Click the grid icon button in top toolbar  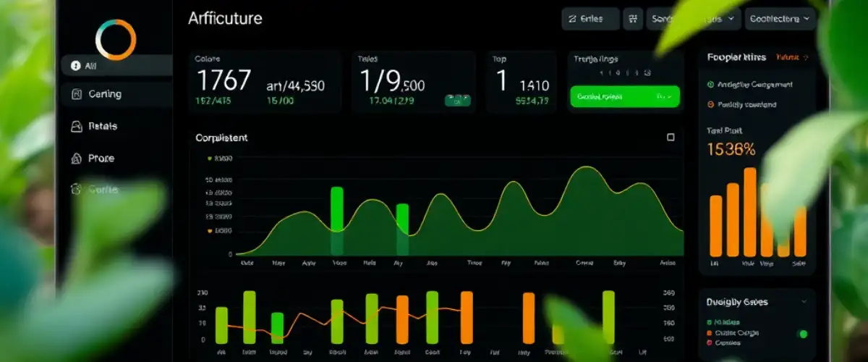634,19
